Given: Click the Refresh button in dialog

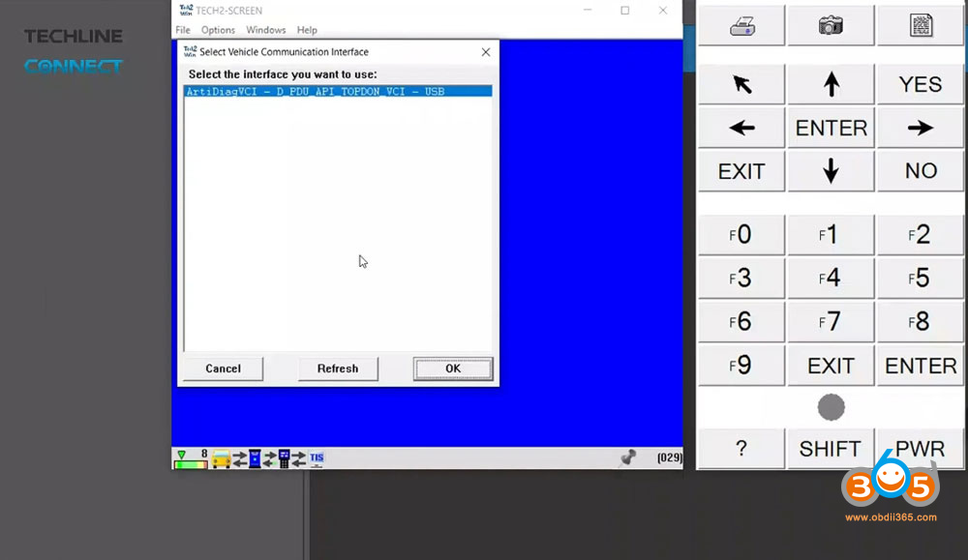Looking at the screenshot, I should point(337,368).
